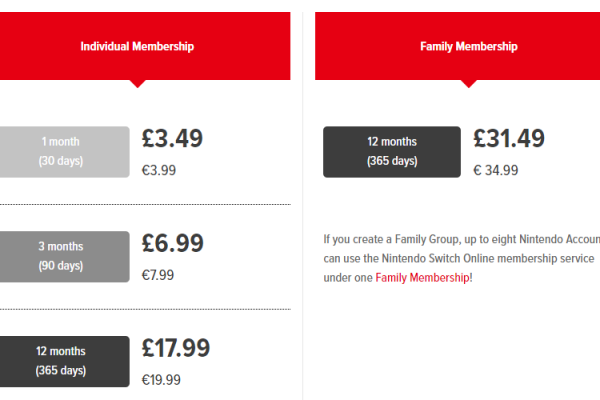The width and height of the screenshot is (600, 400).
Task: Click the arrow pointer below Individual Membership
Action: 137,83
